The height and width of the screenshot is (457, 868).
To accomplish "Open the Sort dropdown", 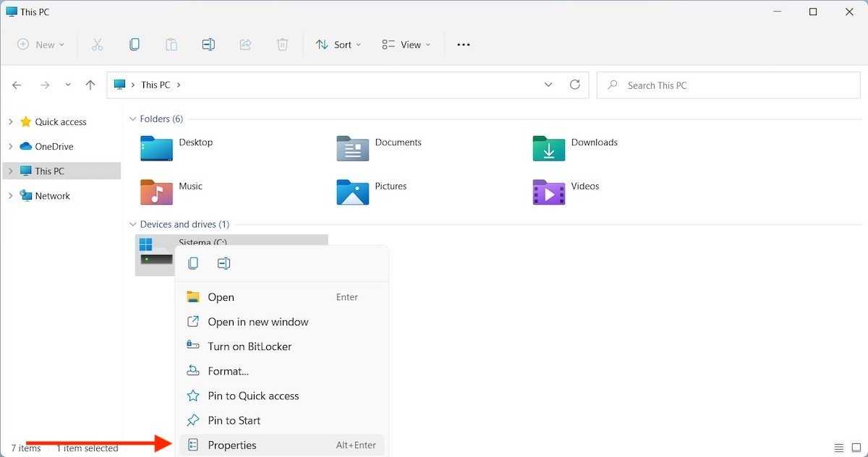I will [x=339, y=45].
